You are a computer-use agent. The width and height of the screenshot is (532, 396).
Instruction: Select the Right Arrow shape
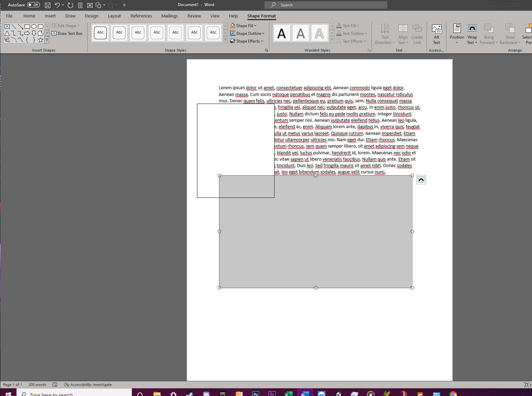point(27,33)
